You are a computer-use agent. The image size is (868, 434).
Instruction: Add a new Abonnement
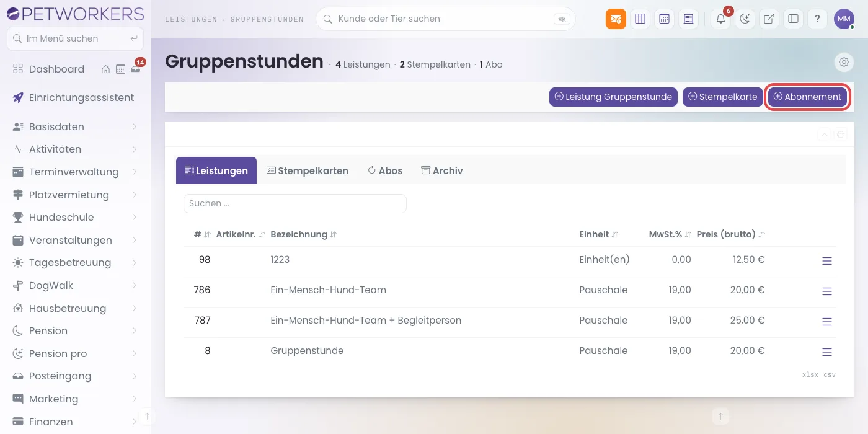click(x=808, y=97)
